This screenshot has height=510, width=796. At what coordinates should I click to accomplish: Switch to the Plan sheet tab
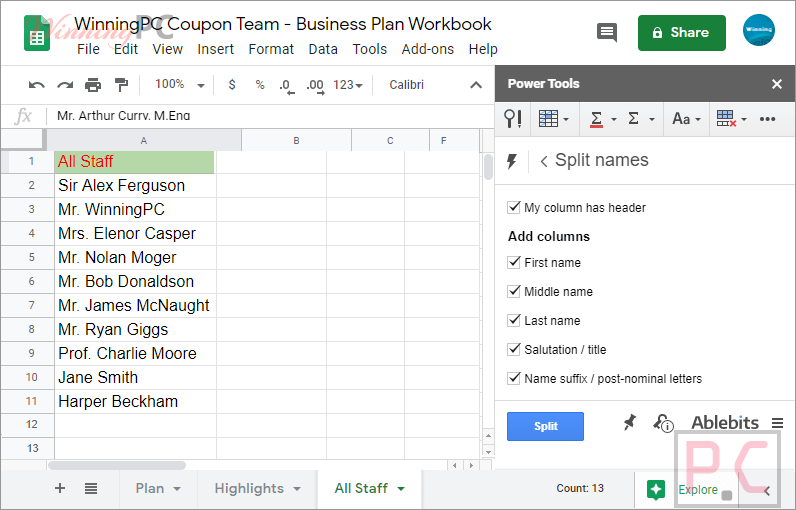[x=150, y=488]
